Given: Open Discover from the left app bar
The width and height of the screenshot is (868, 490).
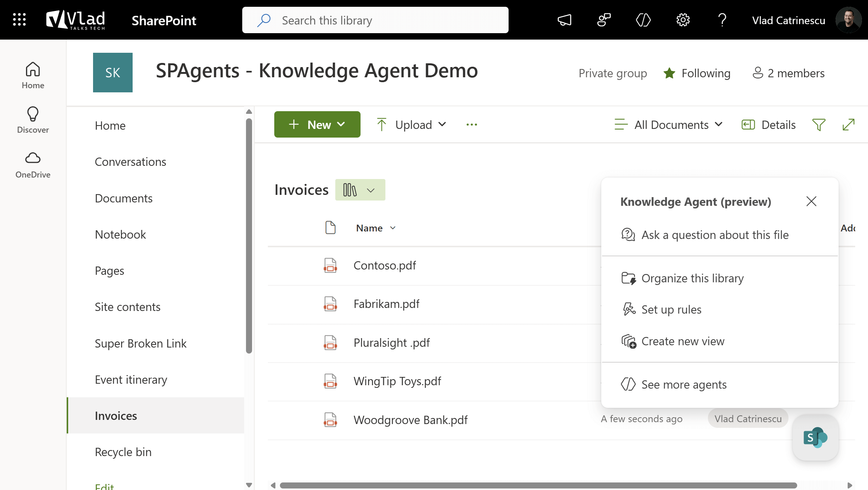Looking at the screenshot, I should pyautogui.click(x=33, y=120).
